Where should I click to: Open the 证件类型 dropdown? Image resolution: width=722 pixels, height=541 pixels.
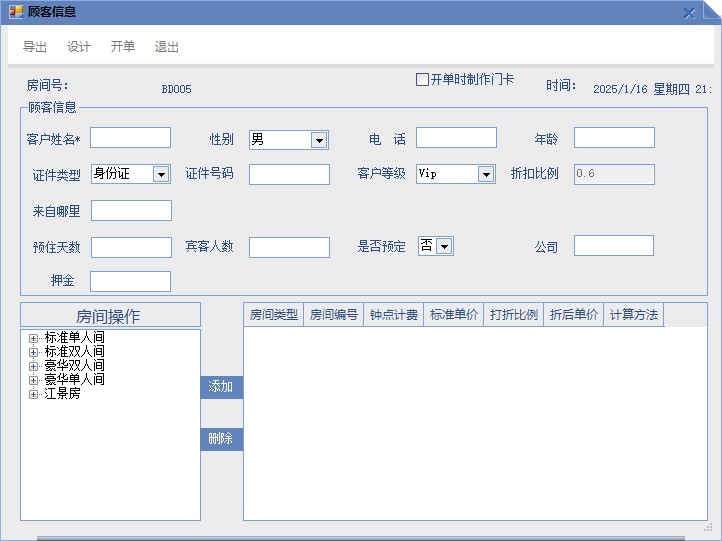tap(161, 174)
